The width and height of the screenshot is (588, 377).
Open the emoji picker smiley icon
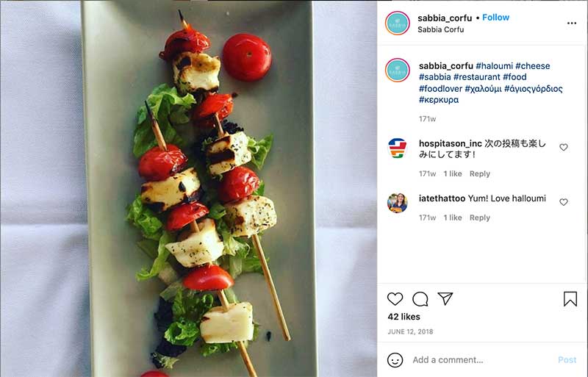pos(395,360)
